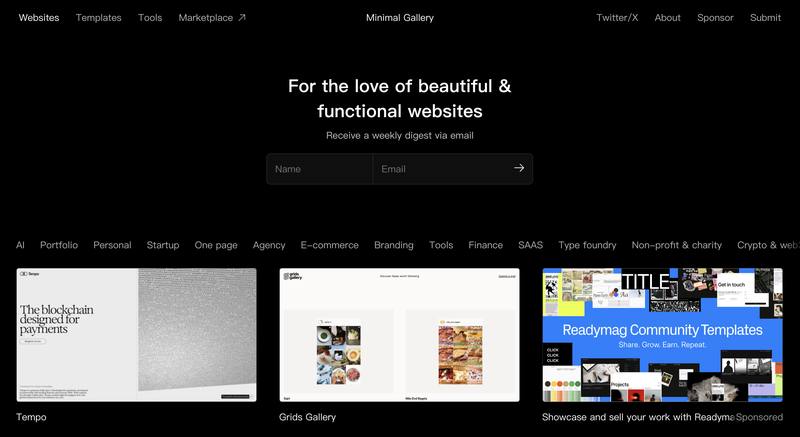
Task: Filter by Branding category
Action: [x=394, y=245]
